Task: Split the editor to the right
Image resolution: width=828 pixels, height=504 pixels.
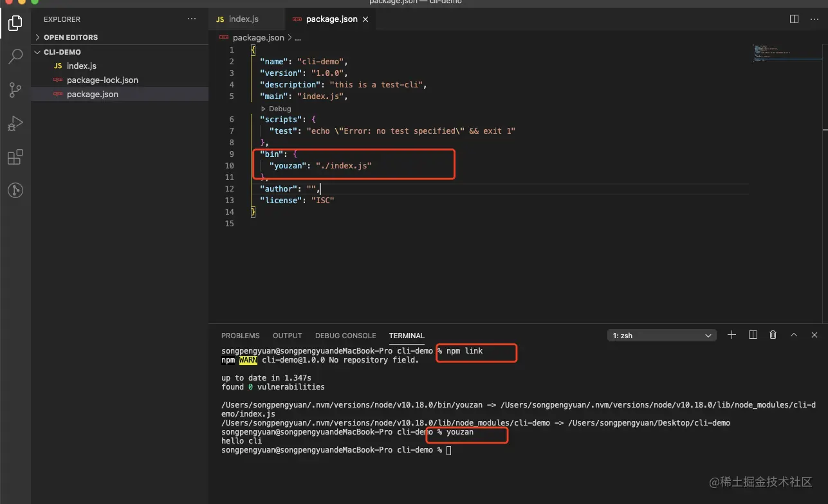Action: tap(795, 19)
